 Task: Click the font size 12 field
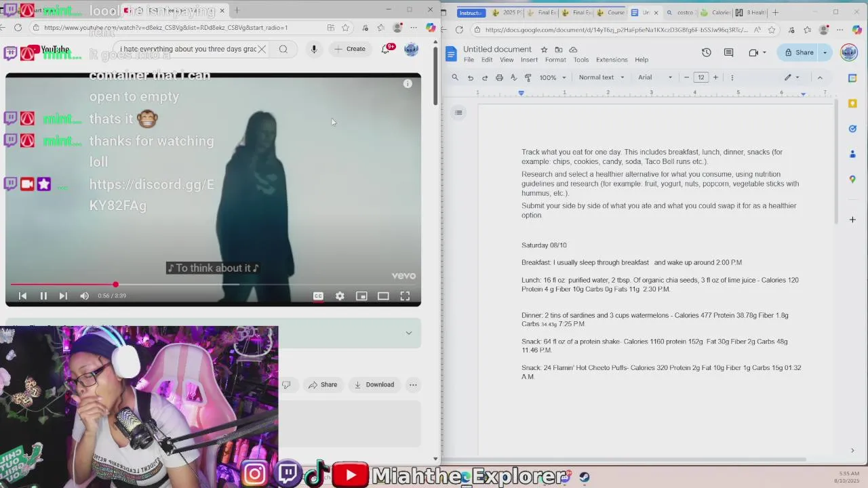(701, 77)
